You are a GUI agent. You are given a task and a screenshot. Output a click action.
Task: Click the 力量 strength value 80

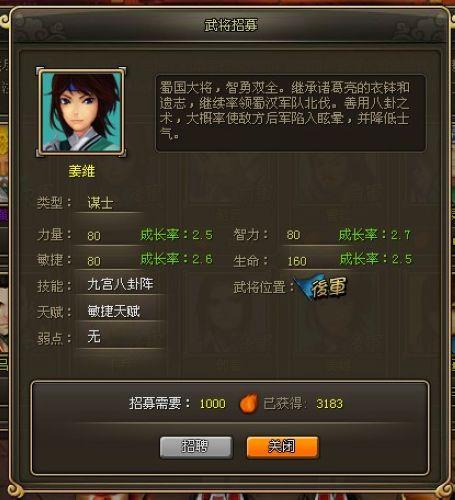point(94,236)
